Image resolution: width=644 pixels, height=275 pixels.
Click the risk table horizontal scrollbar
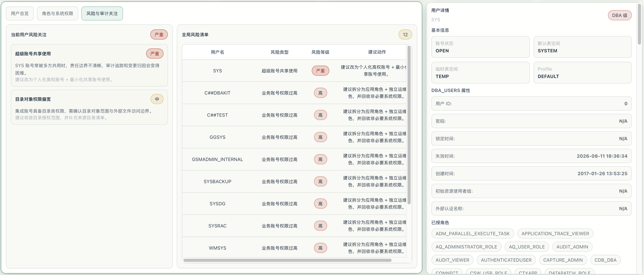pos(287,260)
